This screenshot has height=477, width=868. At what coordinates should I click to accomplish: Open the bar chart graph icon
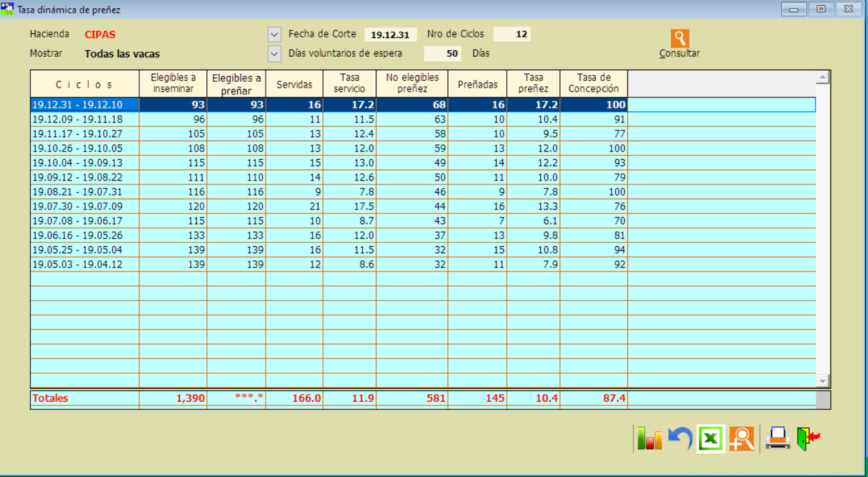(x=649, y=439)
